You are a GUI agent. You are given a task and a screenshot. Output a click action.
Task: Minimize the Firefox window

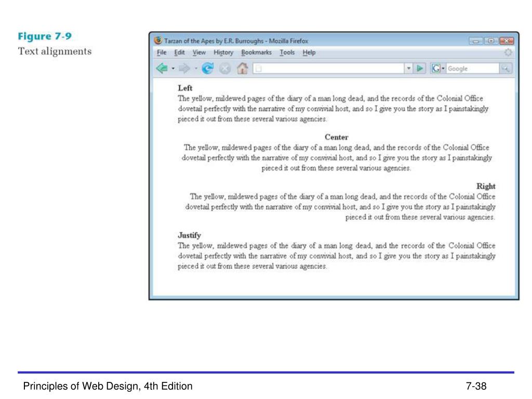[476, 41]
